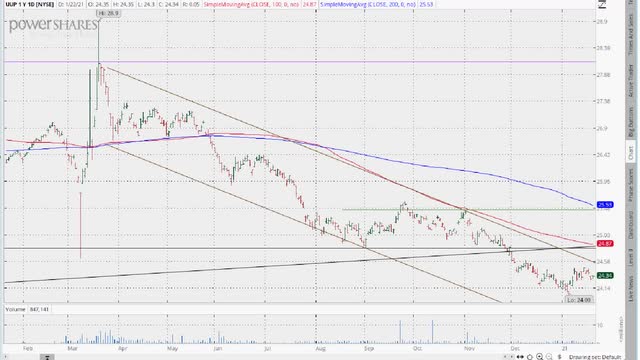Open the Active Trader side tab
Screen dimensions: 640x360
coord(631,81)
